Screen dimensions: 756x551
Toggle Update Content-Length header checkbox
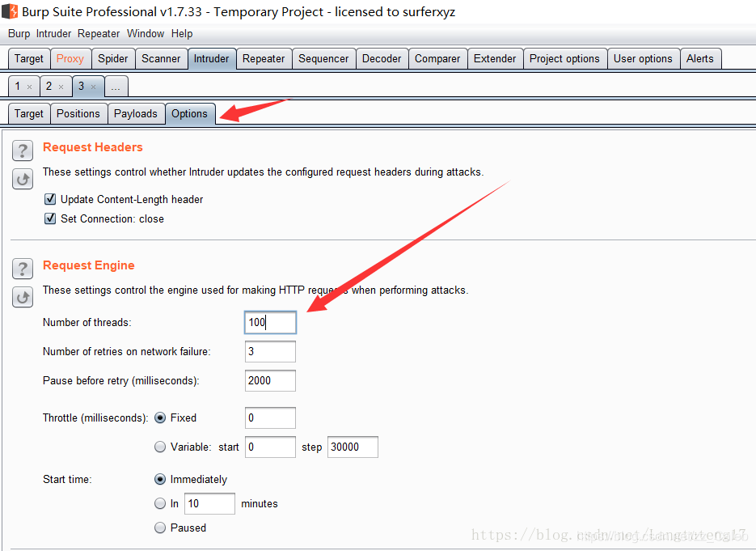click(x=50, y=199)
